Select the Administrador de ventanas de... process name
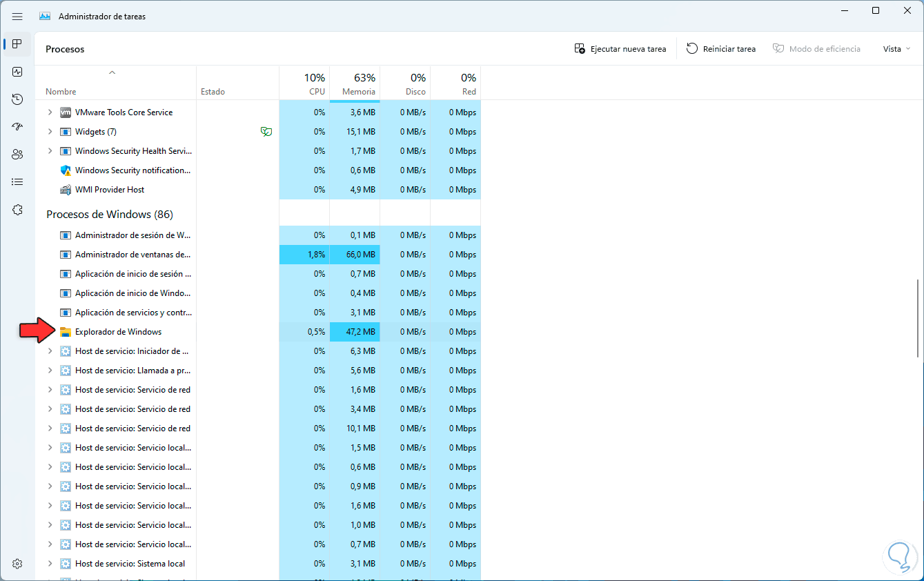The height and width of the screenshot is (581, 924). pos(133,255)
